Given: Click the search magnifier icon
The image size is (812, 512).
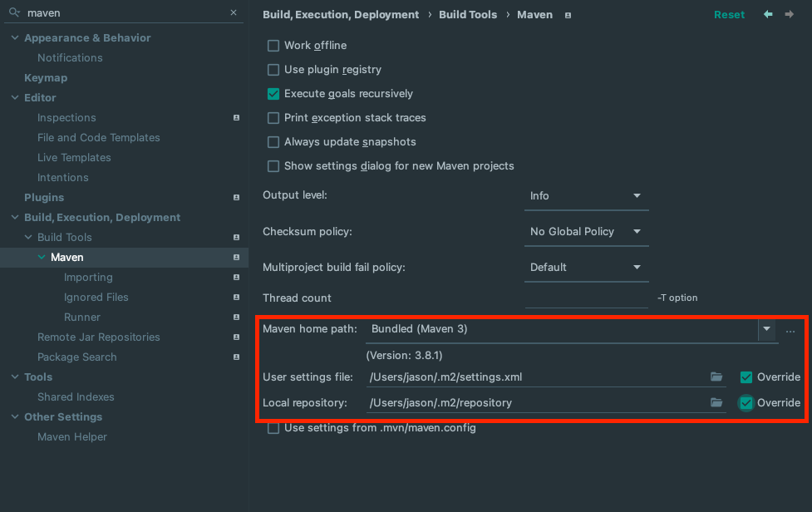Looking at the screenshot, I should click(14, 13).
